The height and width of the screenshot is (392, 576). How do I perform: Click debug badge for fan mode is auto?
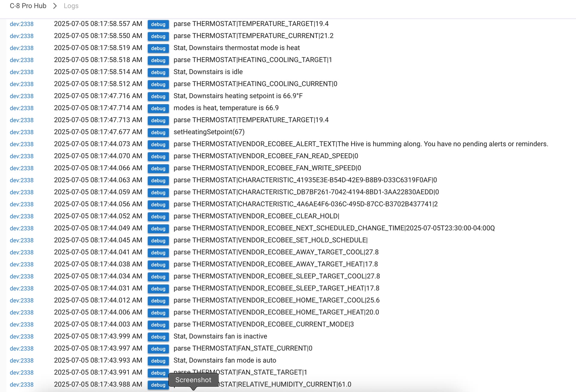[158, 361]
